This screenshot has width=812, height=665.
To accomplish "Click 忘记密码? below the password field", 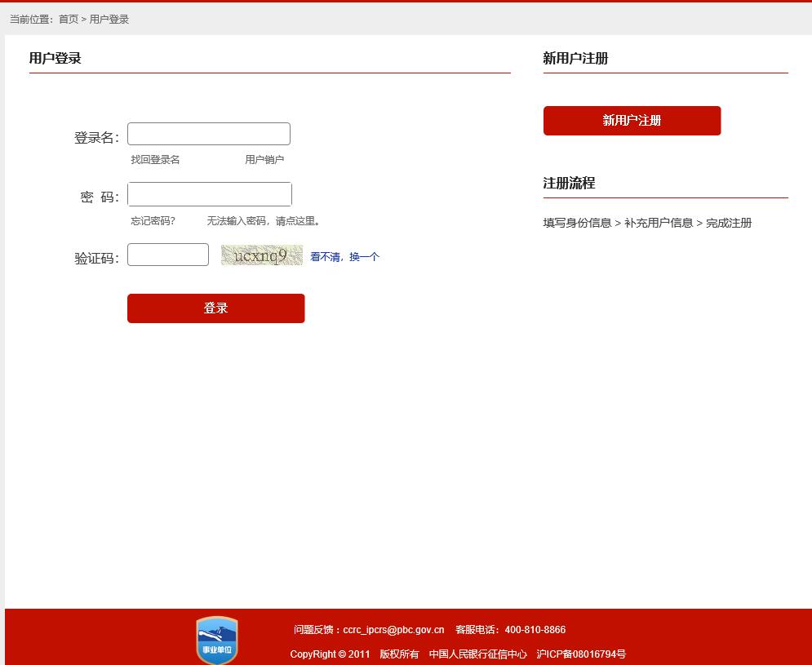I will point(153,220).
